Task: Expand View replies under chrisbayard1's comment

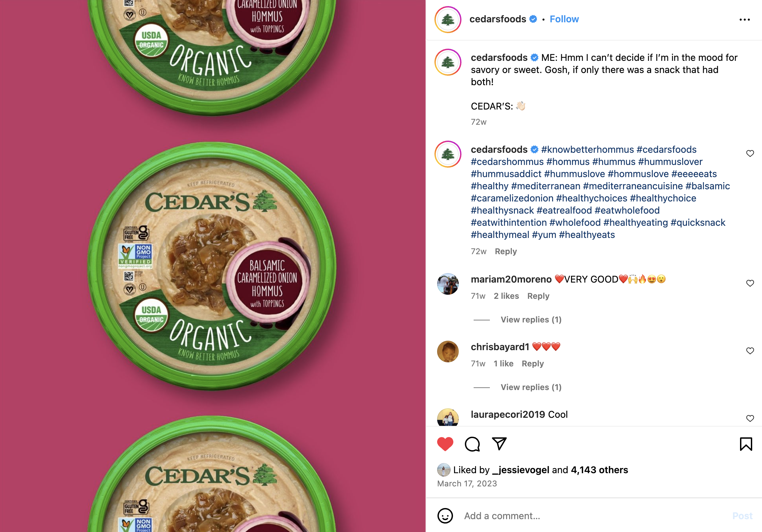Action: pyautogui.click(x=531, y=387)
